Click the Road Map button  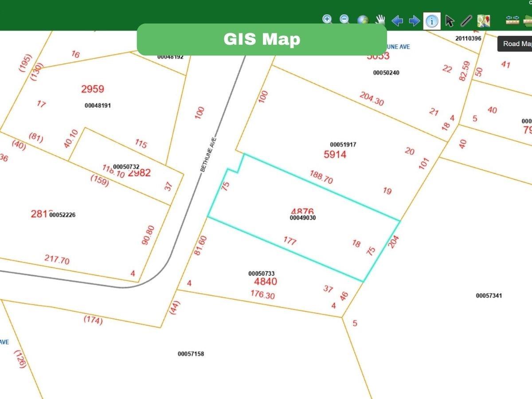click(516, 44)
